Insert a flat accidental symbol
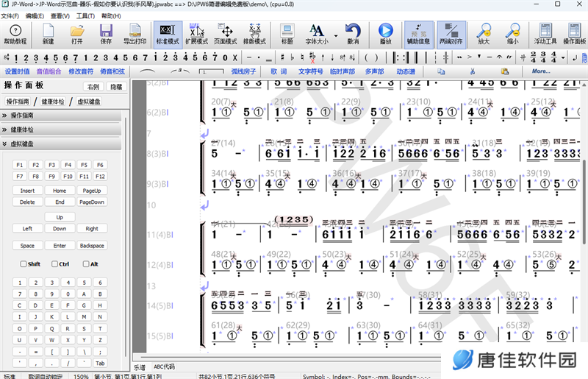The height and width of the screenshot is (379, 588). point(292,57)
